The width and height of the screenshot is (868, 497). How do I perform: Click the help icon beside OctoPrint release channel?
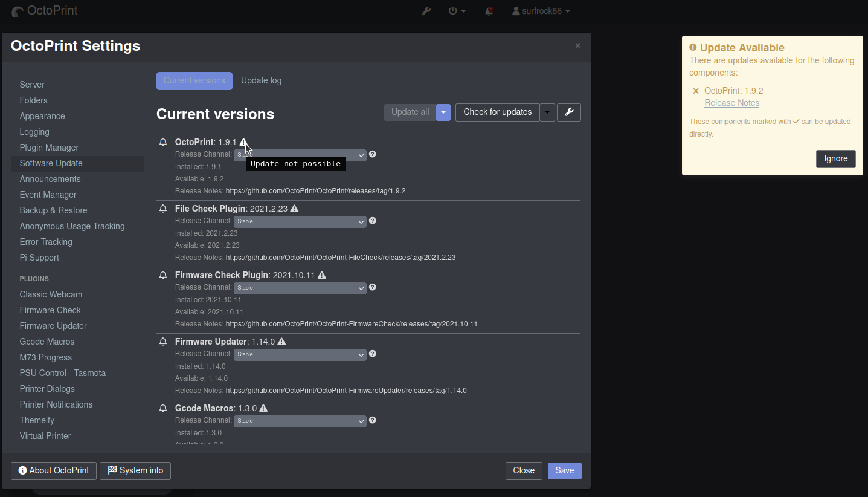point(373,154)
